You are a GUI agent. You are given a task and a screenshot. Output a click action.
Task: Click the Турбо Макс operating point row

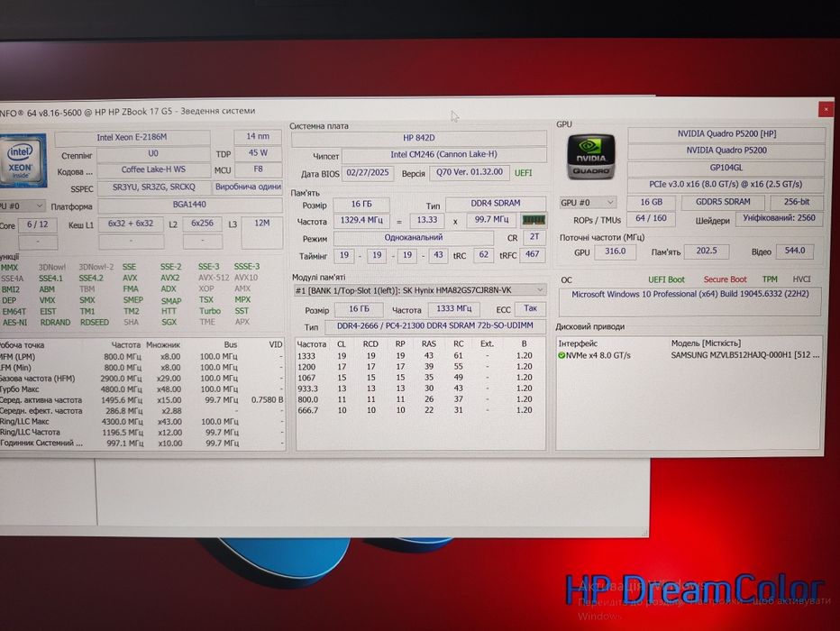tap(141, 389)
